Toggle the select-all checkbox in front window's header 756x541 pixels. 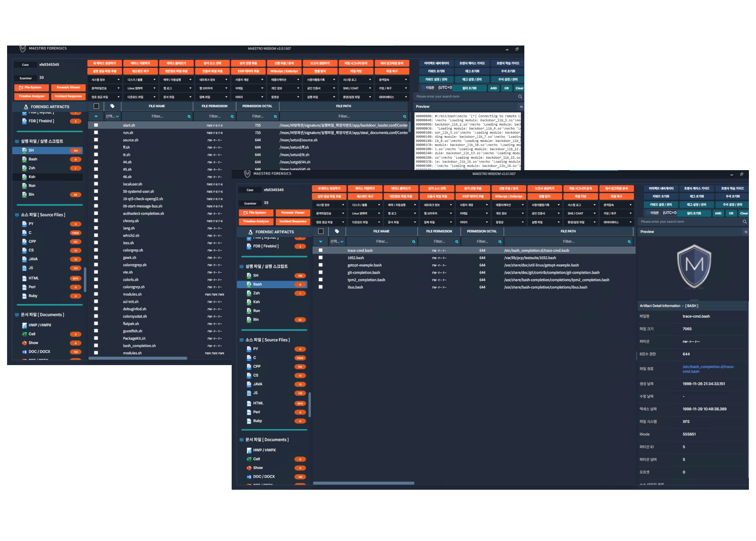(x=321, y=231)
